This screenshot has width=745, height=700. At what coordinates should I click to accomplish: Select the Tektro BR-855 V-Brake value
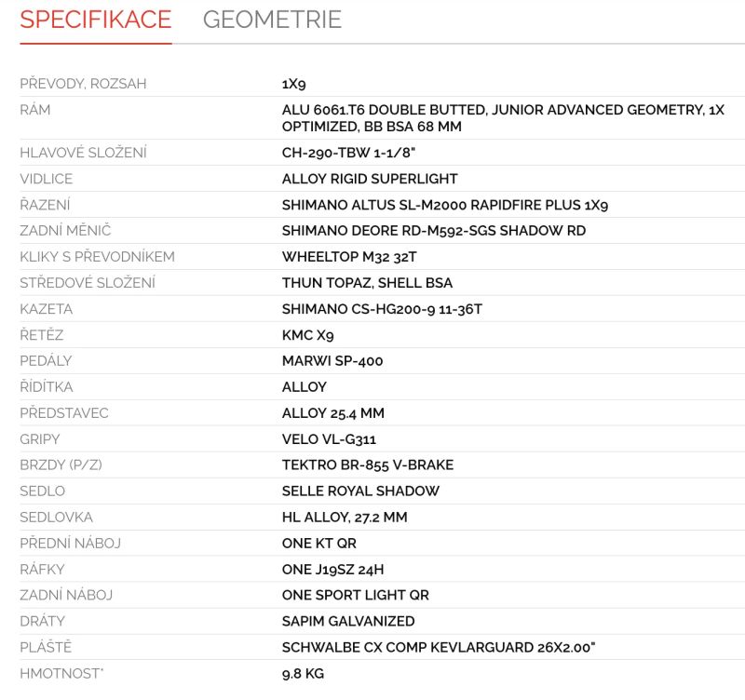[x=368, y=465]
